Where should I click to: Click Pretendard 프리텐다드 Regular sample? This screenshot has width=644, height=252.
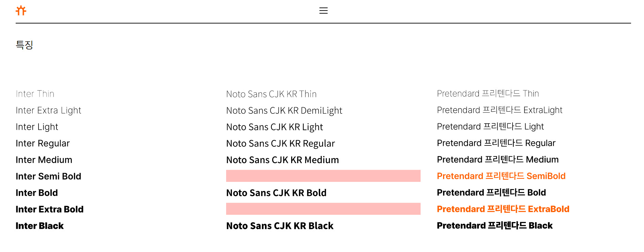[x=496, y=143]
